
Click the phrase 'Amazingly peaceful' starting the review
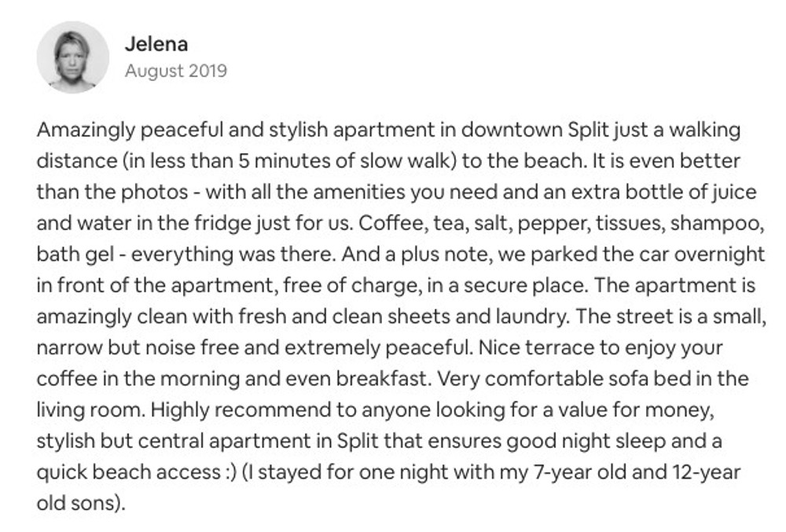[130, 130]
